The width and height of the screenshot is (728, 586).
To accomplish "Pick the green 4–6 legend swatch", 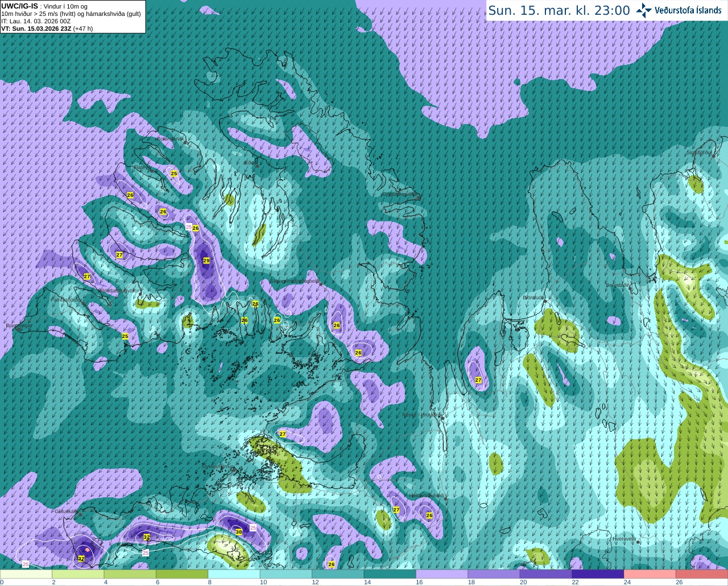I will click(x=130, y=574).
